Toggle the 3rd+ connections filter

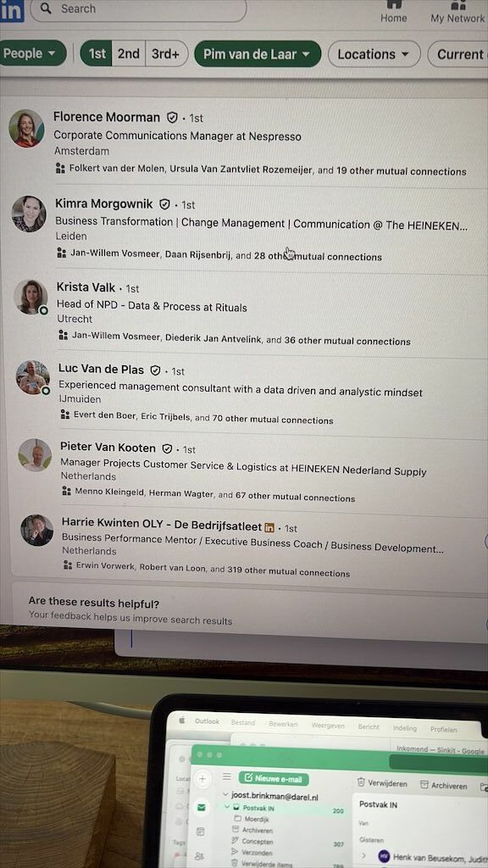pos(166,54)
